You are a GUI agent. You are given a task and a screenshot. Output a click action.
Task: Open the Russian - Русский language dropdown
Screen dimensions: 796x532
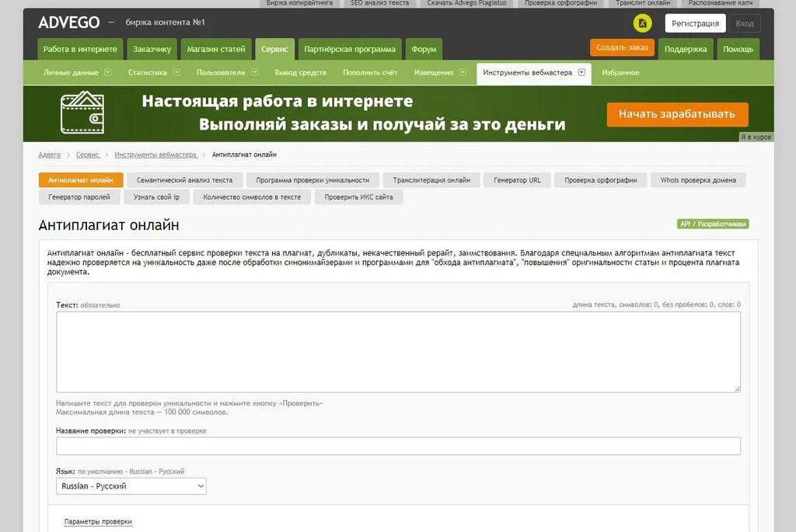tap(131, 486)
